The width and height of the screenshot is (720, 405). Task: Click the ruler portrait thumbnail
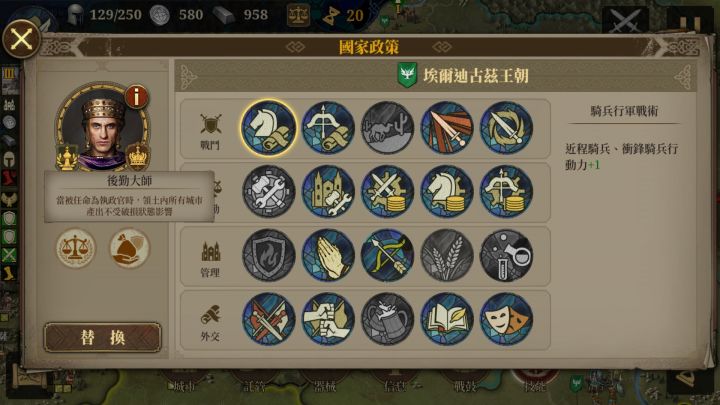pyautogui.click(x=103, y=128)
